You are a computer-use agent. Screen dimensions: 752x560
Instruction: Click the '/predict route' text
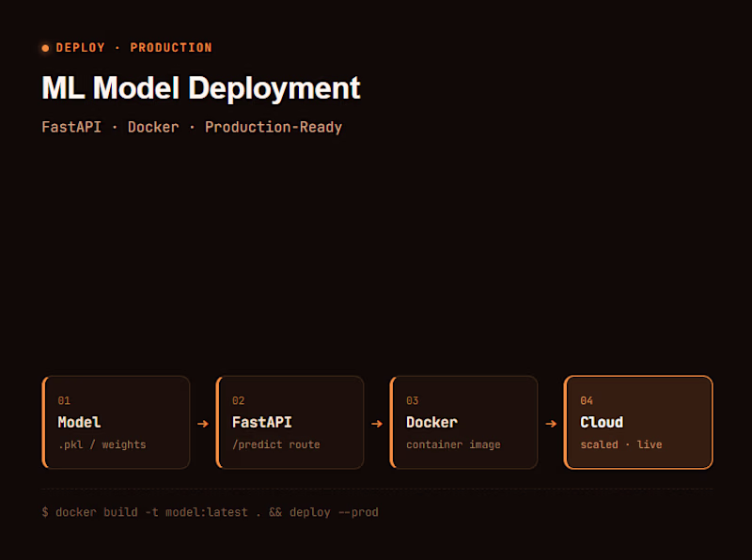coord(275,444)
